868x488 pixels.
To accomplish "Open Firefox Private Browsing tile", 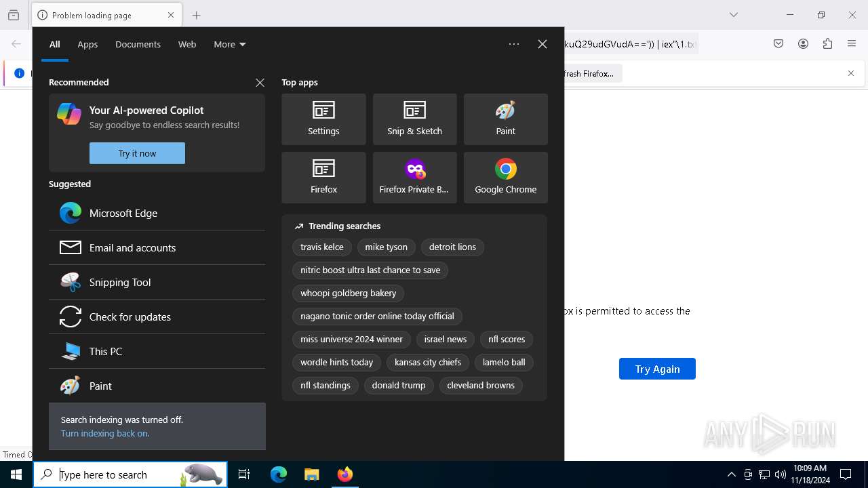I will tap(414, 178).
